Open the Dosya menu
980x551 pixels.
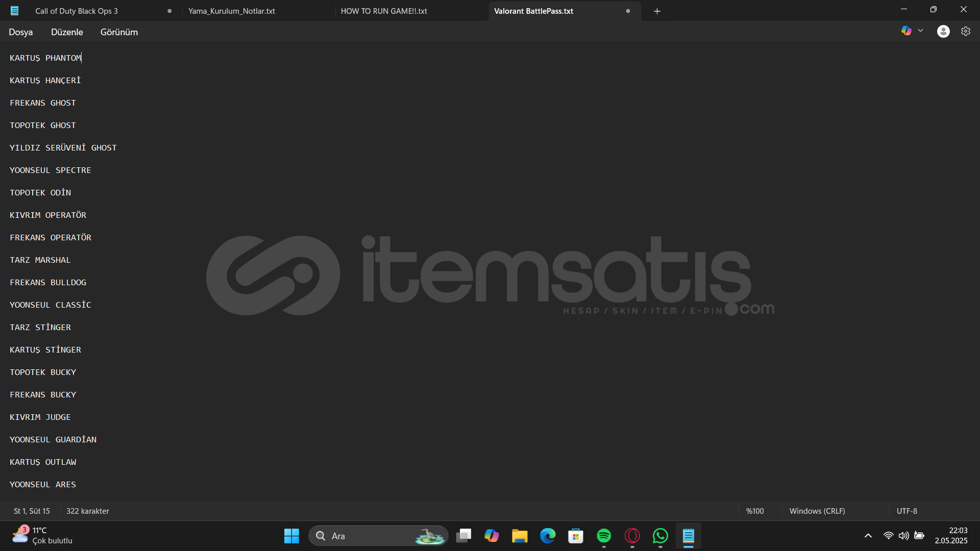[x=21, y=32]
